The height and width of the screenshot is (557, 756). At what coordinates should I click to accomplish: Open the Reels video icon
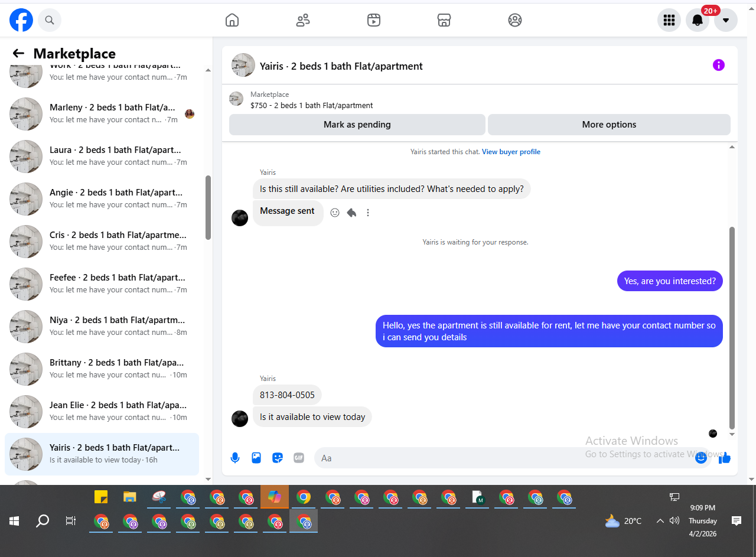coord(373,20)
